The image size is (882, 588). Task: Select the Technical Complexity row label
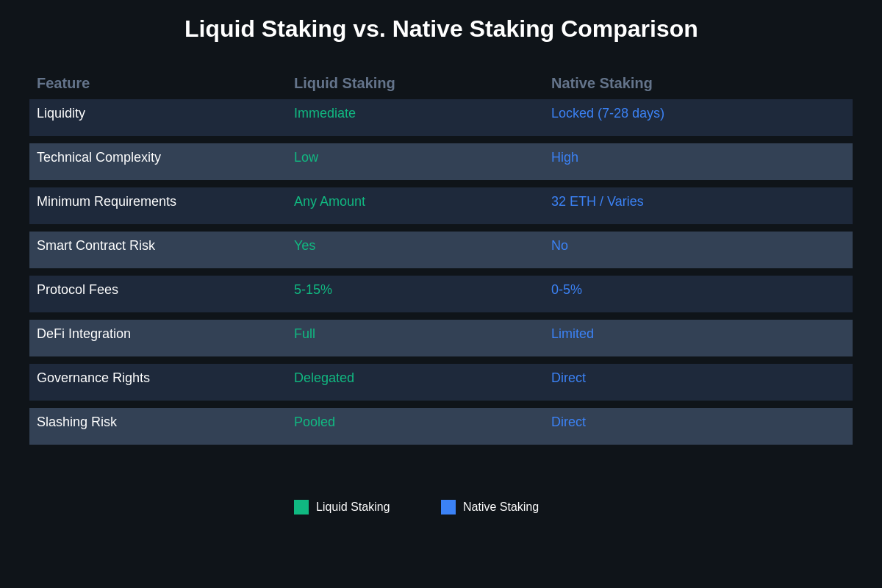click(98, 157)
